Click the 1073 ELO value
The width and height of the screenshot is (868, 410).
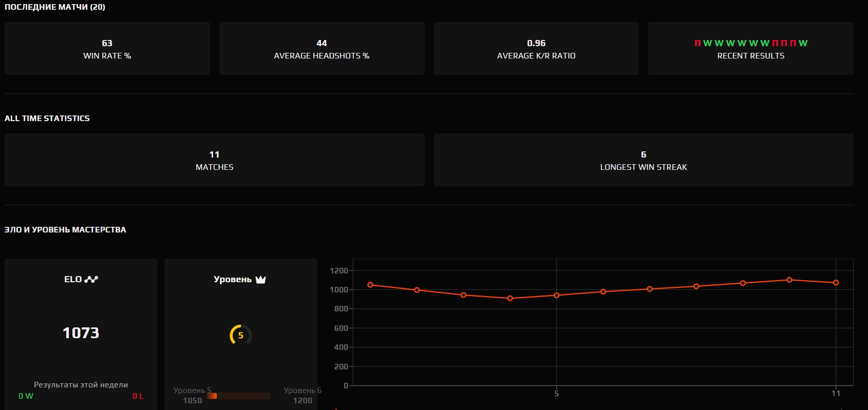81,333
